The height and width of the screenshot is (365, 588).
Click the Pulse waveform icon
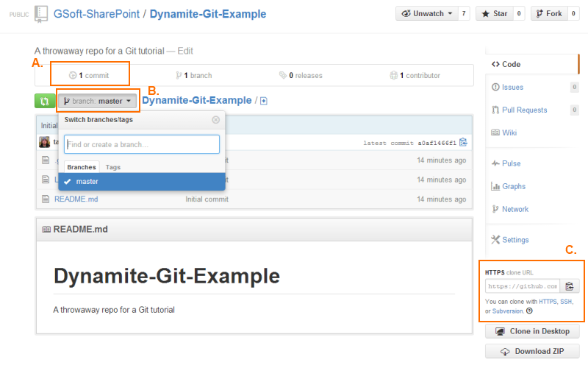[495, 163]
